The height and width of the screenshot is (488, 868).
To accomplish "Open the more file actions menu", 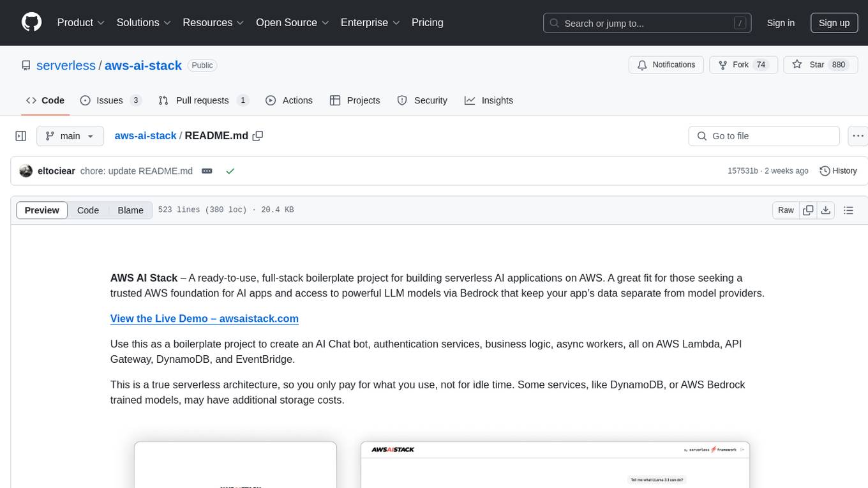I will click(858, 136).
